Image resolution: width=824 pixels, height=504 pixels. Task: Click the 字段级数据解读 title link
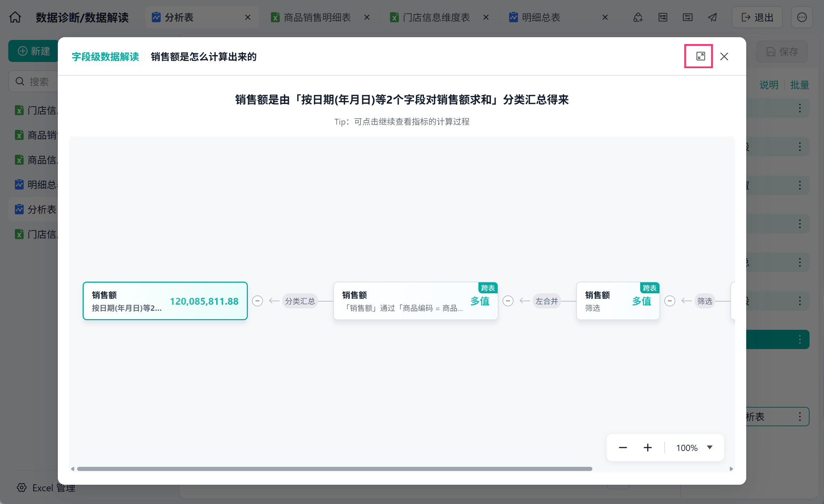[105, 56]
